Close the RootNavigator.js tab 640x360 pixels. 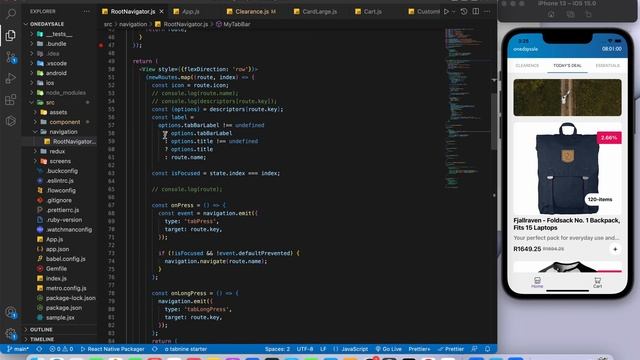[x=162, y=11]
